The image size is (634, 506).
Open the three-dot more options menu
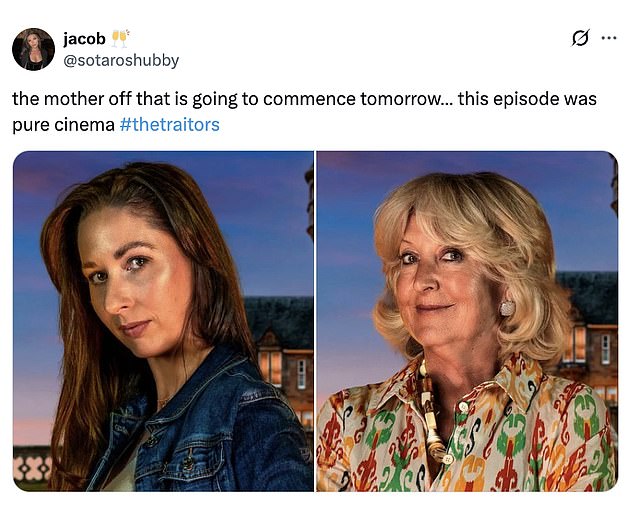coord(609,38)
